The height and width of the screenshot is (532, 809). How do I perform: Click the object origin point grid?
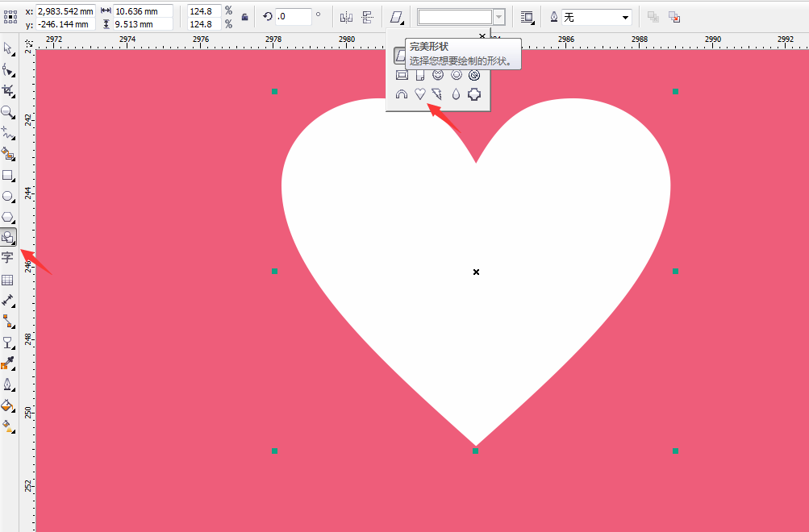click(10, 18)
